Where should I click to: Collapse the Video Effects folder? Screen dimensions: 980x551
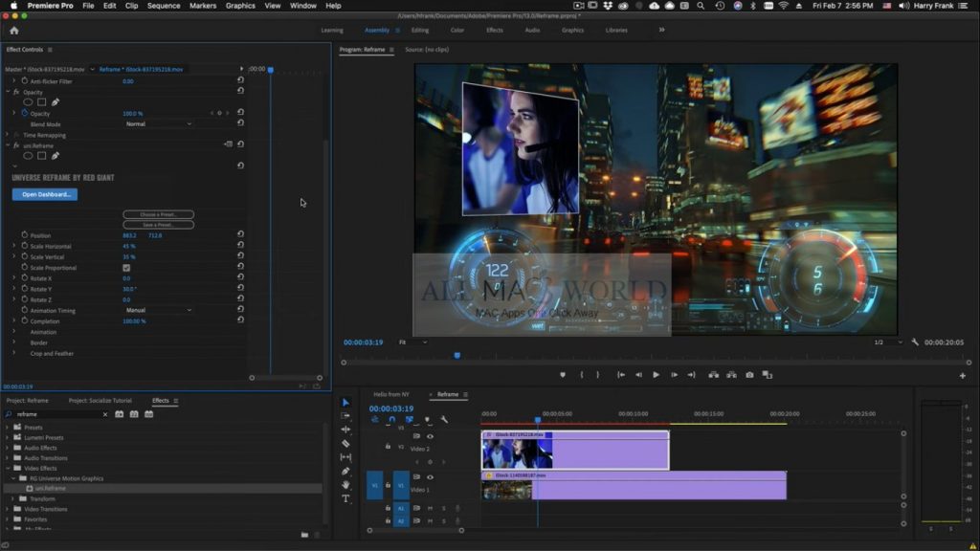coord(8,468)
